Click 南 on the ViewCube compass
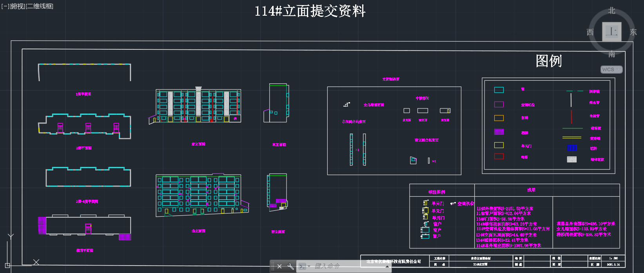 [x=611, y=54]
